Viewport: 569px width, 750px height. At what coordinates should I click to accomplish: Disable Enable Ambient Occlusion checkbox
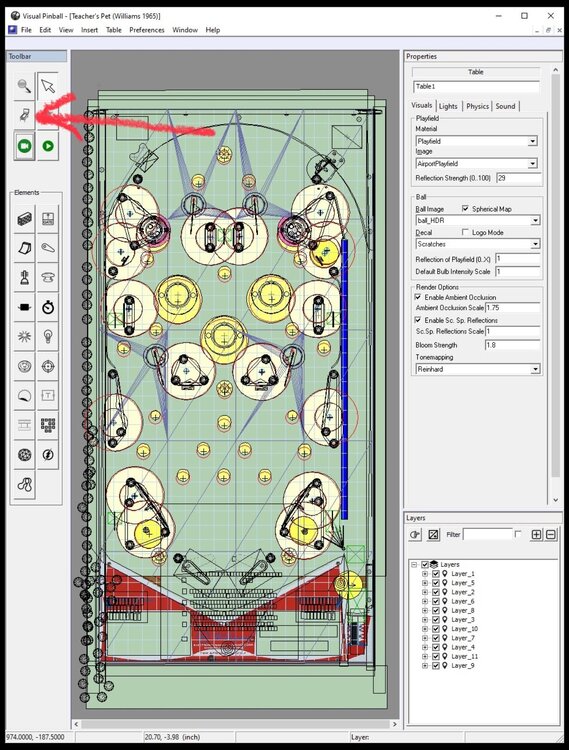tap(418, 297)
